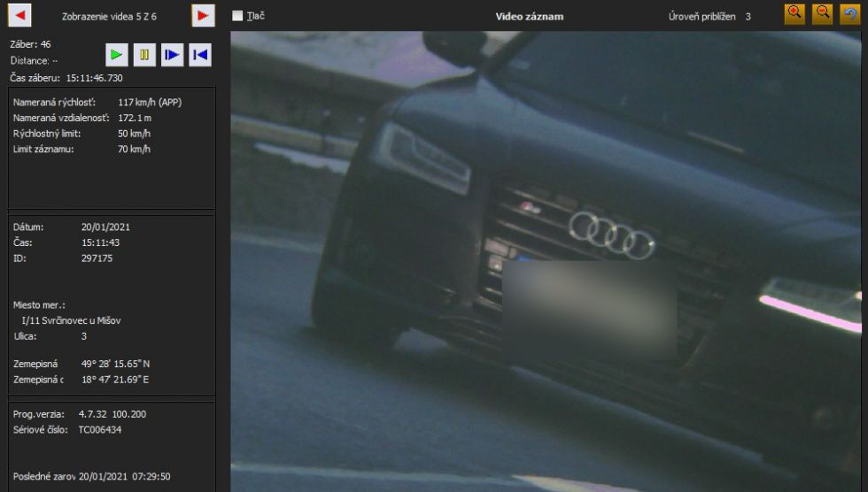
Task: Step backward one frame button
Action: 200,55
